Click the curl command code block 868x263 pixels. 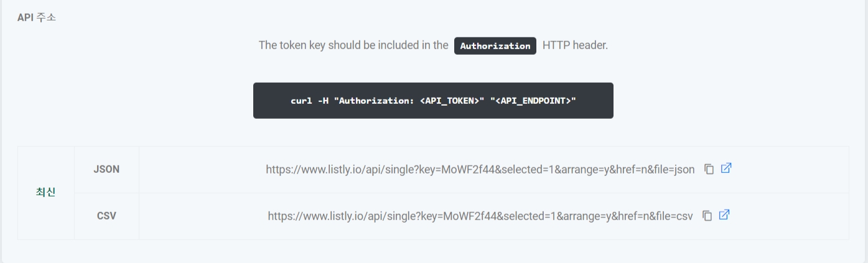[x=433, y=101]
